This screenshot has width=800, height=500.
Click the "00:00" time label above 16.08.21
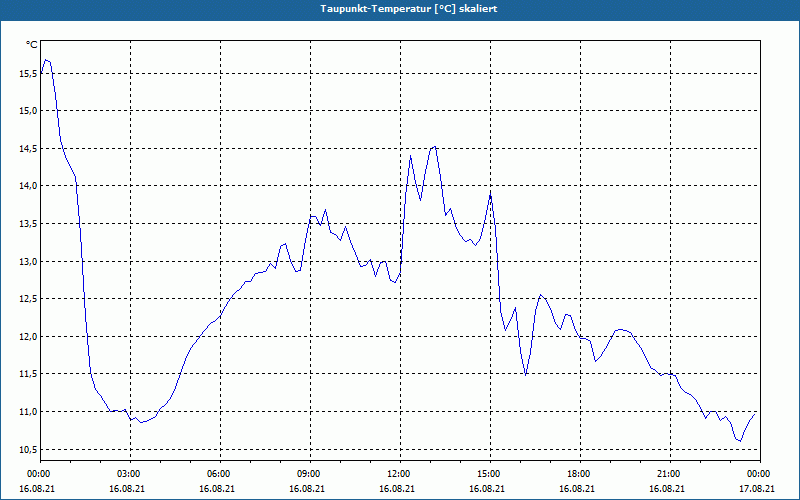coord(37,474)
